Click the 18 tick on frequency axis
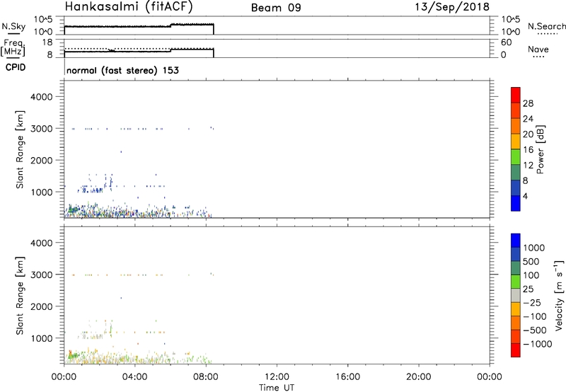Image resolution: width=566 pixels, height=392 pixels. (x=47, y=42)
